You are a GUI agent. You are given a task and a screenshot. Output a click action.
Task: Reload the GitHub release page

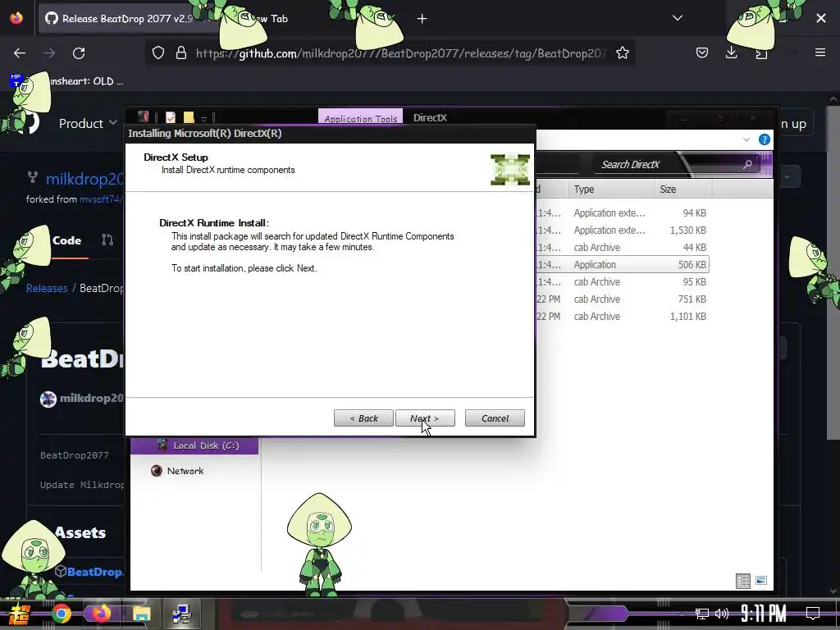(x=79, y=53)
